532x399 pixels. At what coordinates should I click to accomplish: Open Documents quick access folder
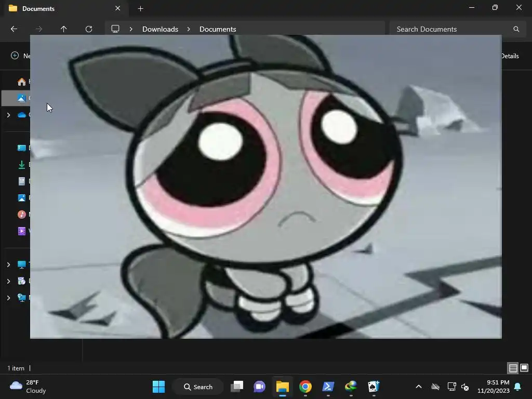(22, 181)
